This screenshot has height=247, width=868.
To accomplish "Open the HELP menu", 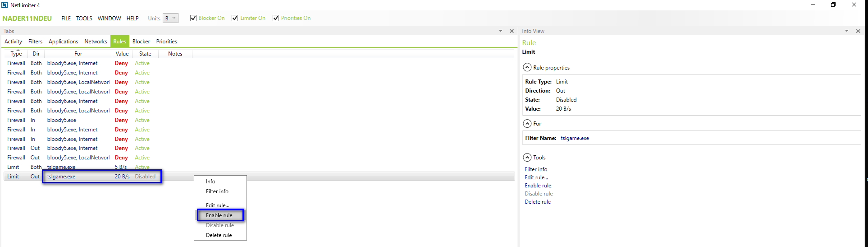I will click(x=132, y=19).
